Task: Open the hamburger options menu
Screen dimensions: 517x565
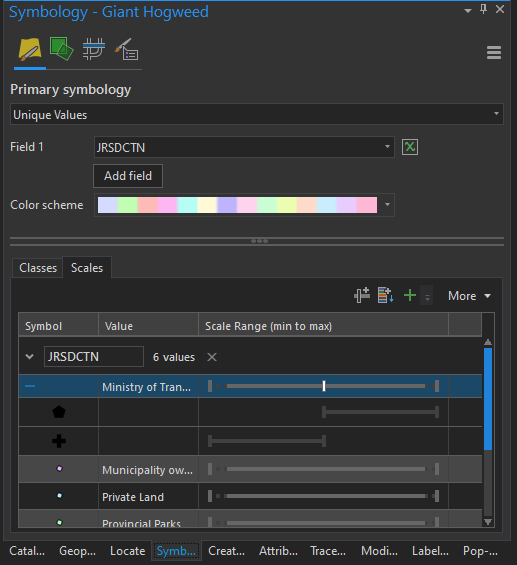Action: pos(494,53)
